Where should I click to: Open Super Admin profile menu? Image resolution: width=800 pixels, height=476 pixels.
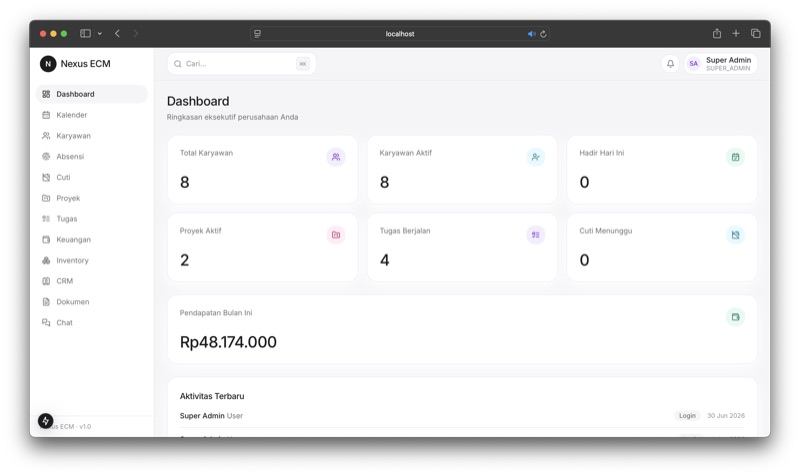(720, 64)
